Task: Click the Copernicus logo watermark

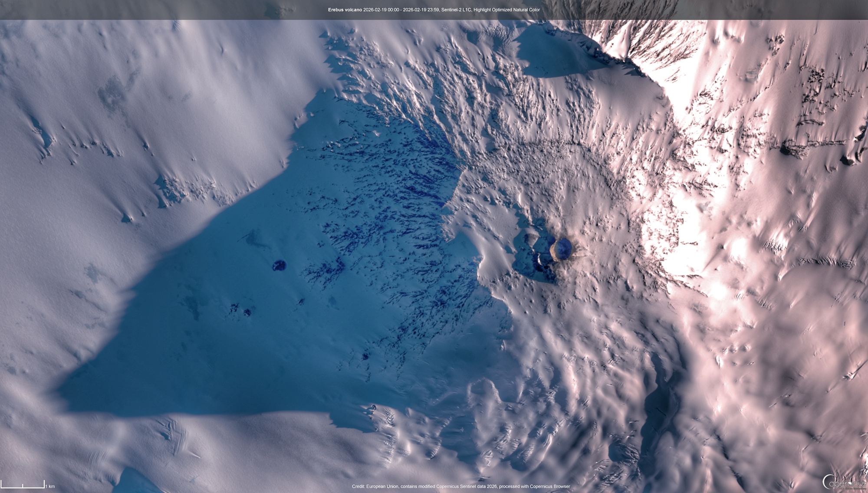Action: pyautogui.click(x=844, y=482)
